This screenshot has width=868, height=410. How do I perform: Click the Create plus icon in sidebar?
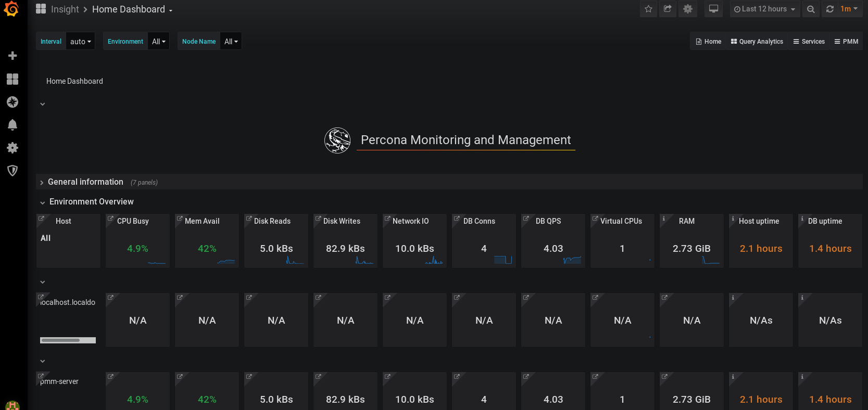12,56
